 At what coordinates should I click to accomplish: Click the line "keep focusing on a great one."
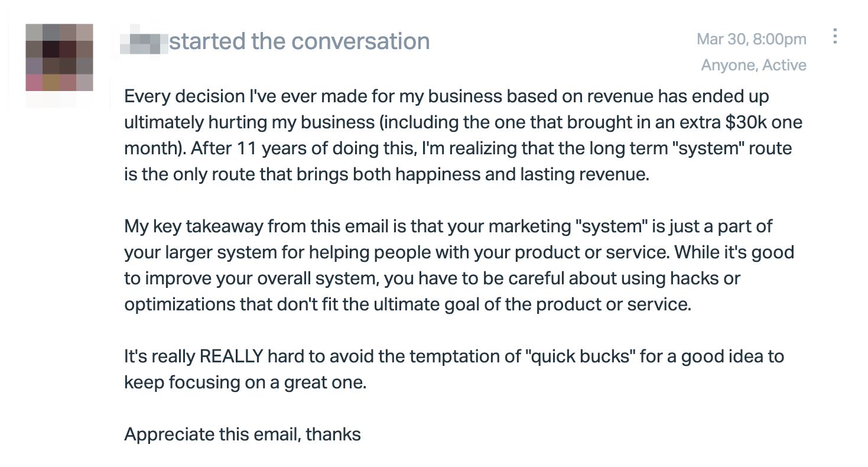click(x=246, y=382)
